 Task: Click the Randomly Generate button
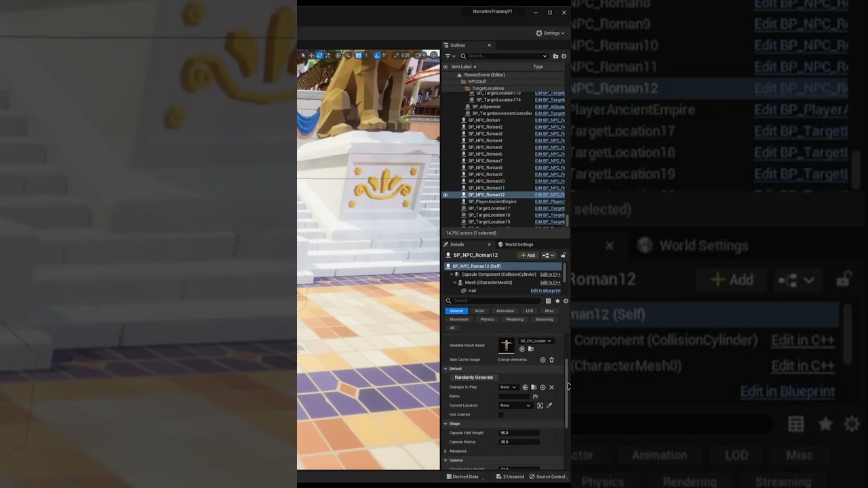pyautogui.click(x=474, y=378)
